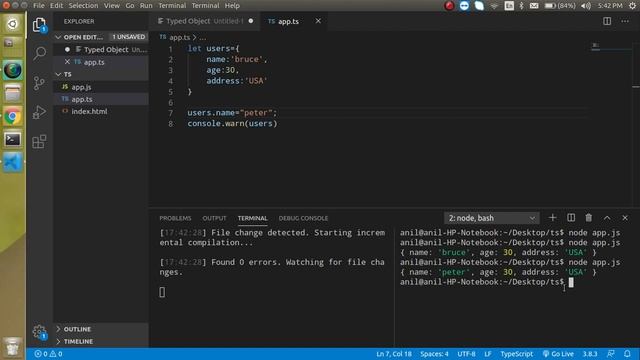Select app.ts in TS folder tree
The image size is (640, 360).
82,99
